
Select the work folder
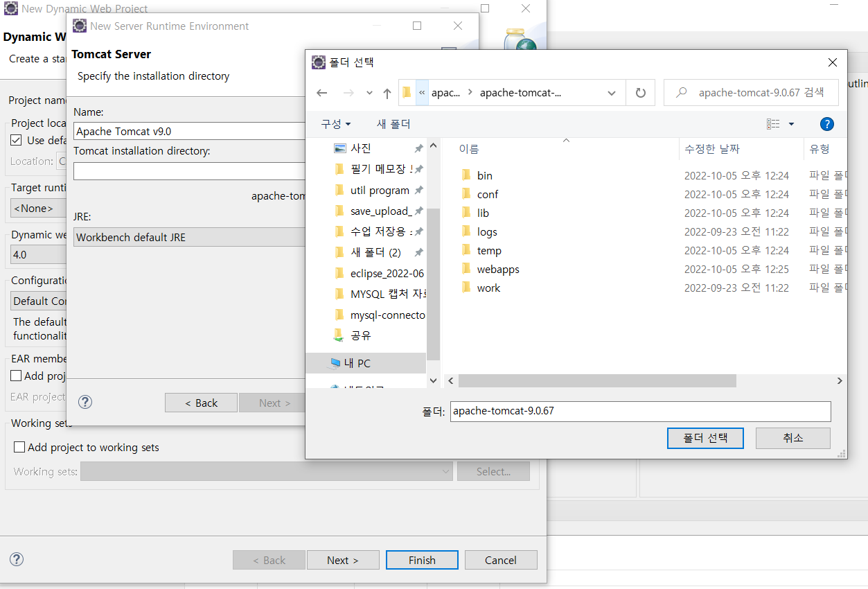tap(488, 288)
